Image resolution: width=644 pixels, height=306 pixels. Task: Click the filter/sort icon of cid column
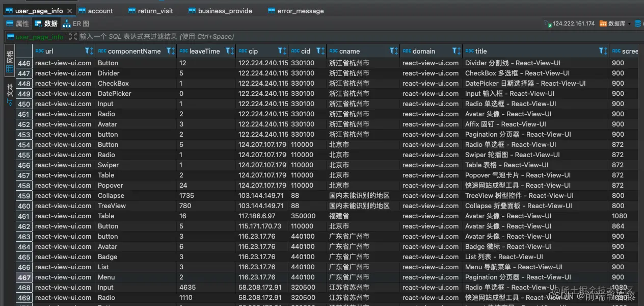pyautogui.click(x=320, y=51)
